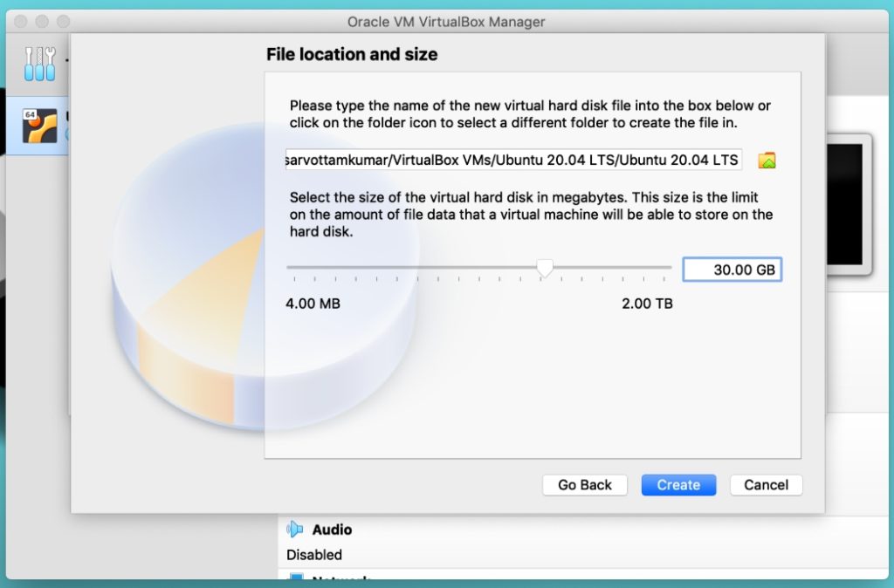Click the Disabled audio status text
894x588 pixels.
[314, 554]
